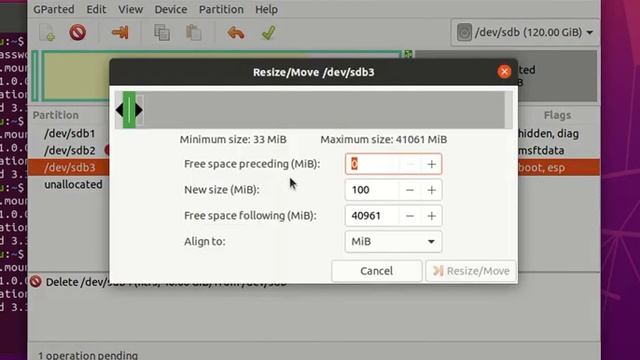Click the Resize/Move toolbar icon

(x=120, y=33)
